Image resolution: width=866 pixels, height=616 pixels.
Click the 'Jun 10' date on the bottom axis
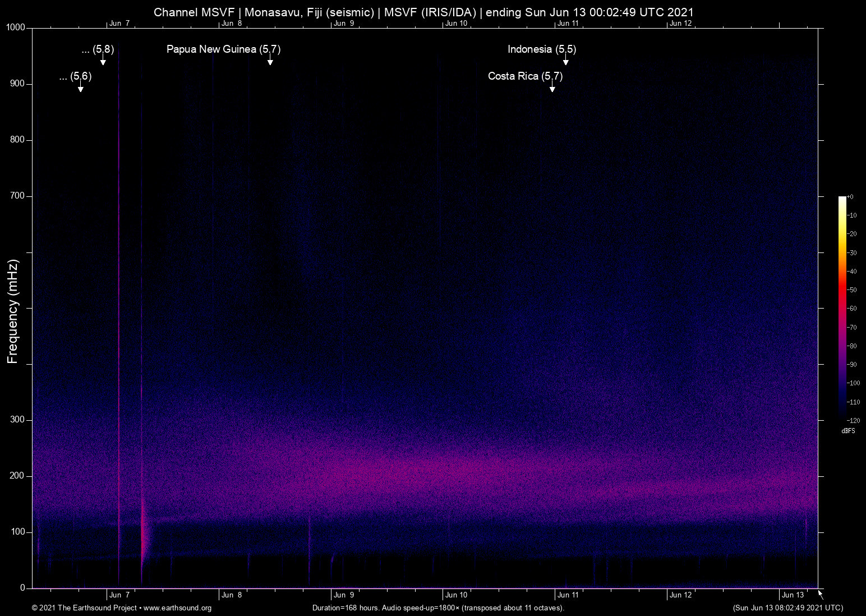457,595
